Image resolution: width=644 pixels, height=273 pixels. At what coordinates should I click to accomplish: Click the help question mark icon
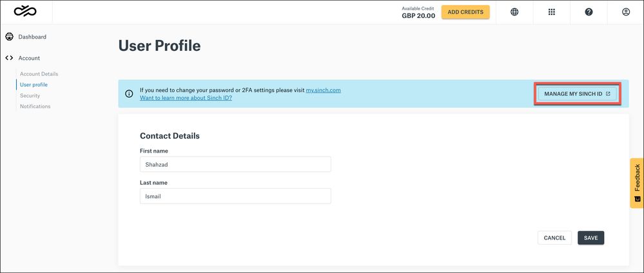point(589,12)
